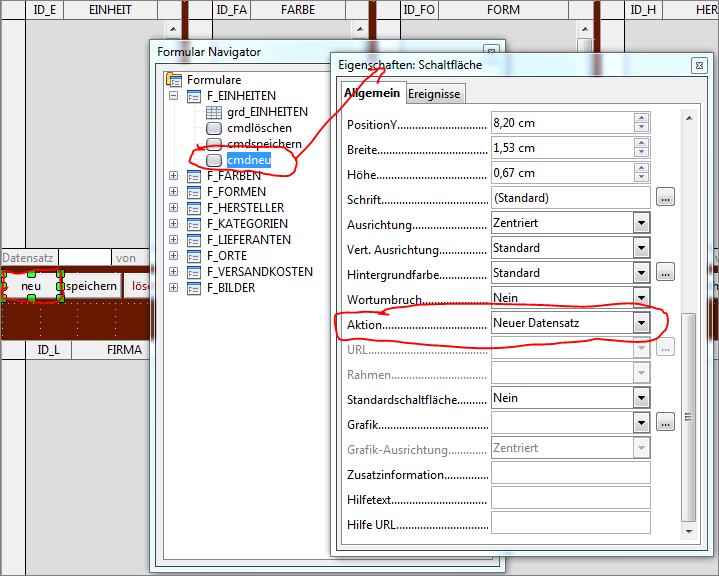The width and height of the screenshot is (719, 576).
Task: Close the Eigenschaften: Schaltfläche dialog
Action: click(x=699, y=66)
